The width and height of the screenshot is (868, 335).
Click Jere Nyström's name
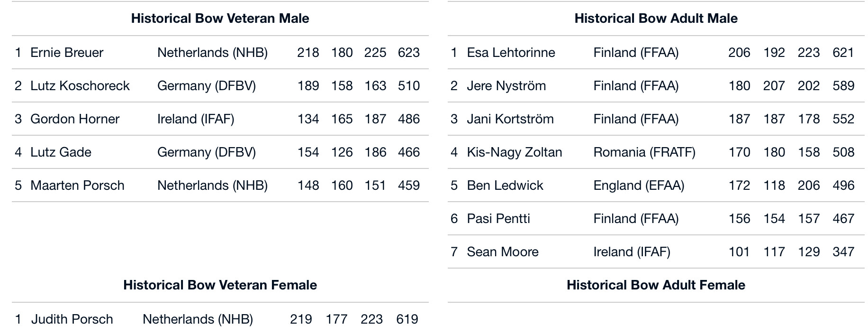pyautogui.click(x=506, y=86)
